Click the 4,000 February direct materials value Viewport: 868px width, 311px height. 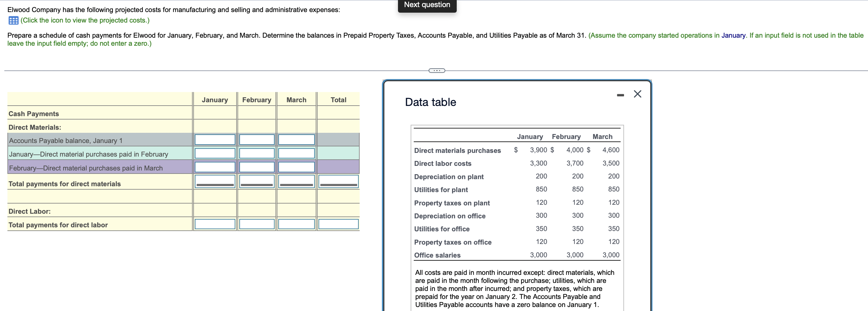[x=575, y=150]
